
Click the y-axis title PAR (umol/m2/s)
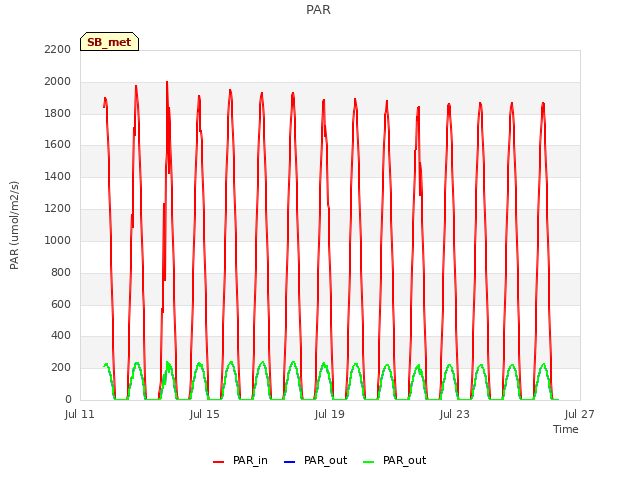(x=14, y=225)
